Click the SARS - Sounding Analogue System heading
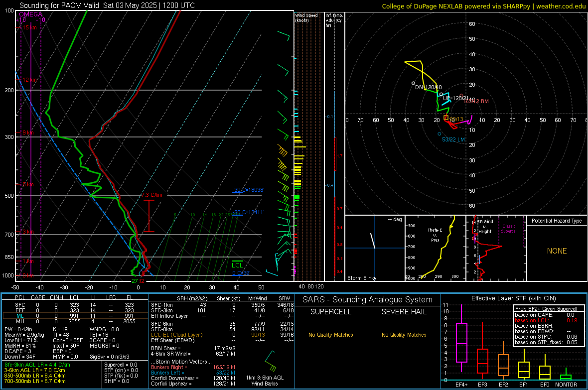Viewport: 588px width, 390px height. [368, 300]
